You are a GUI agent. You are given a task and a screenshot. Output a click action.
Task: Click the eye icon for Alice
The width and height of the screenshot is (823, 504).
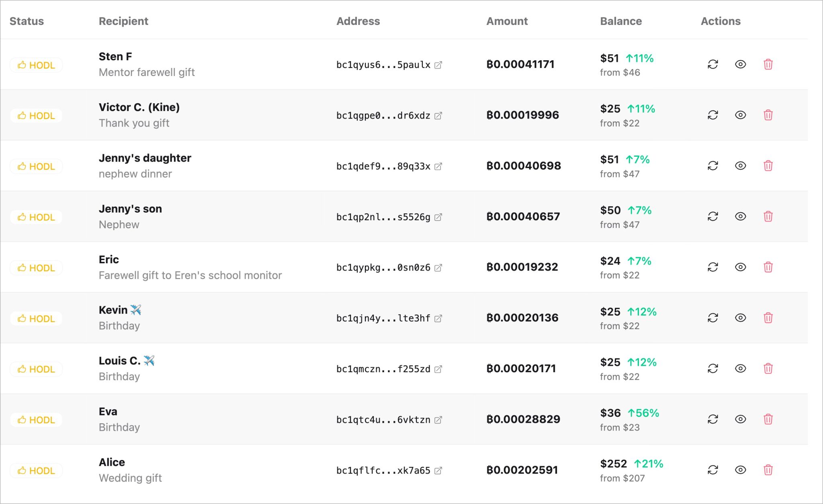[740, 470]
